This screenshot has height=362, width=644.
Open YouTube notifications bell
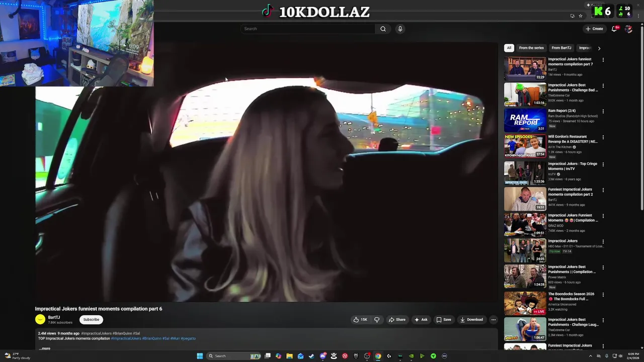pyautogui.click(x=614, y=29)
